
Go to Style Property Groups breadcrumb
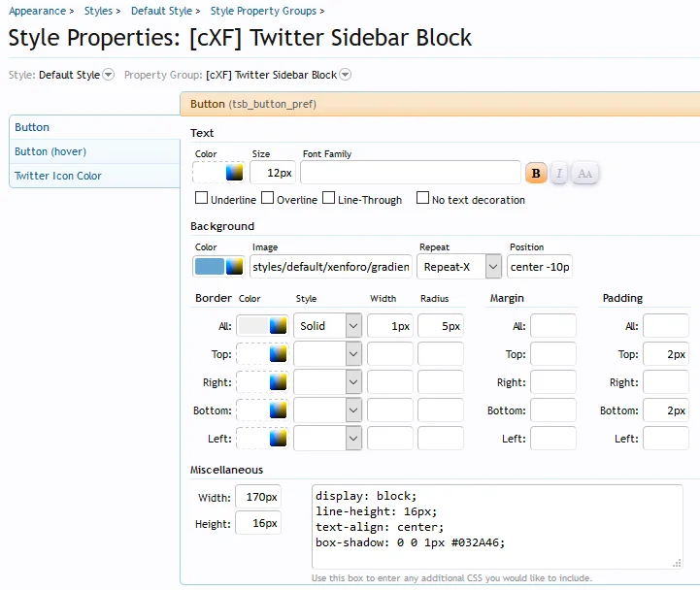tap(263, 11)
